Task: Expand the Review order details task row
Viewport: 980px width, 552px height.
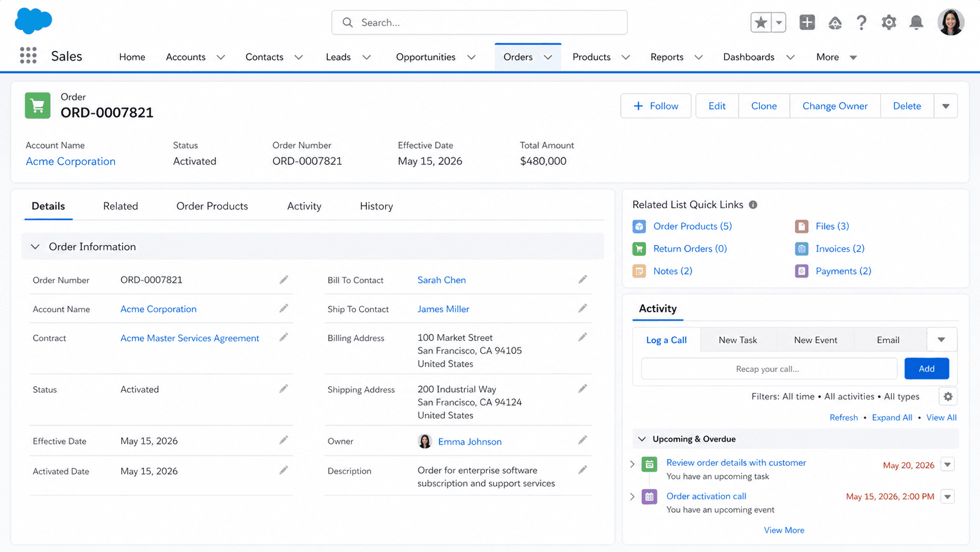Action: [x=632, y=464]
